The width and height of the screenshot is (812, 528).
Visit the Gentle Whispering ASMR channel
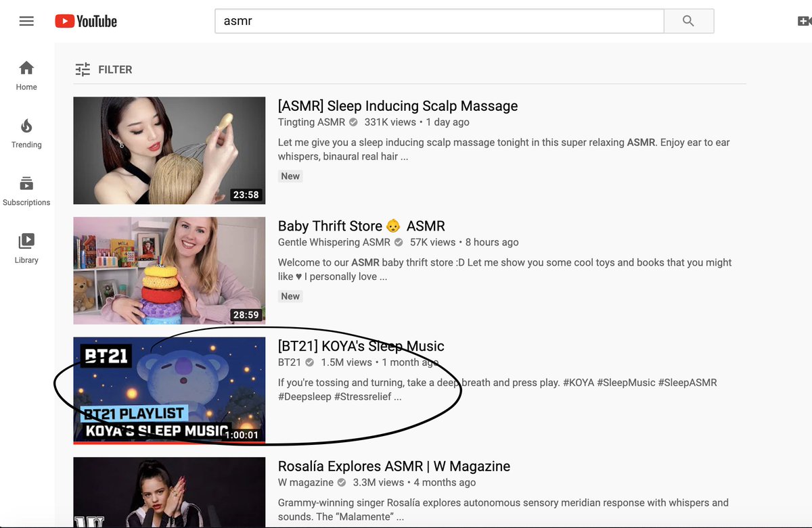[334, 242]
